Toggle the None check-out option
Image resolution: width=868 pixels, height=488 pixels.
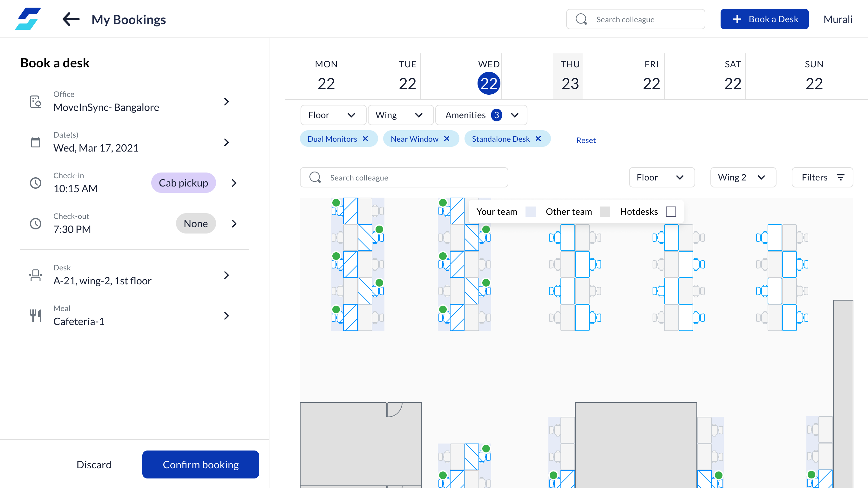pyautogui.click(x=195, y=223)
